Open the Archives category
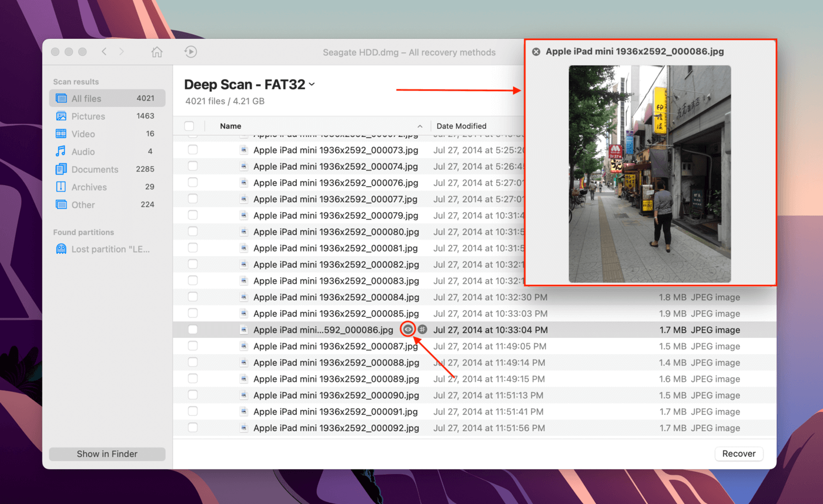Screen dimensions: 823x504 107,187
